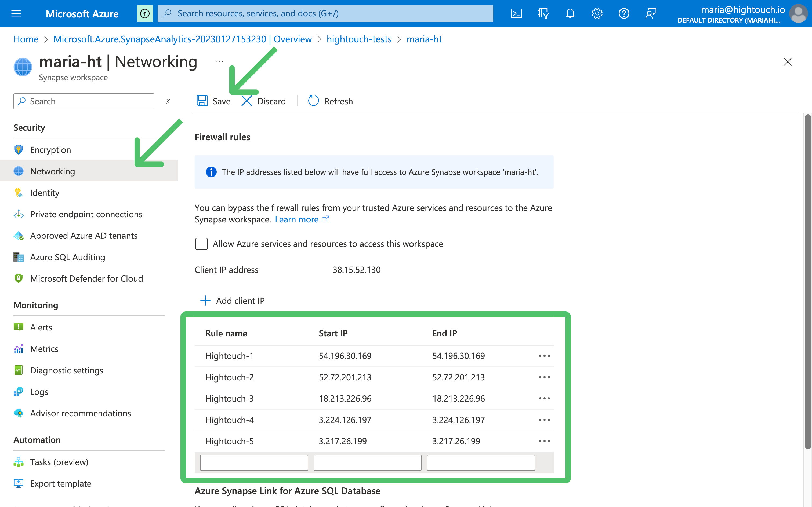Enable Allow Azure services to access this workspace

pyautogui.click(x=201, y=244)
